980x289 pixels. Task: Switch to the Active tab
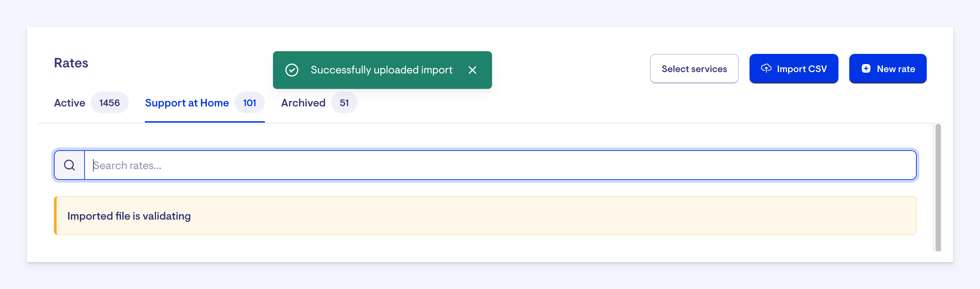tap(70, 103)
